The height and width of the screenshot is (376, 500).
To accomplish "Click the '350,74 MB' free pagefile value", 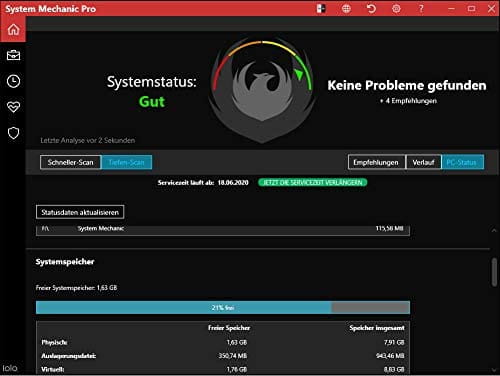I will [x=233, y=356].
